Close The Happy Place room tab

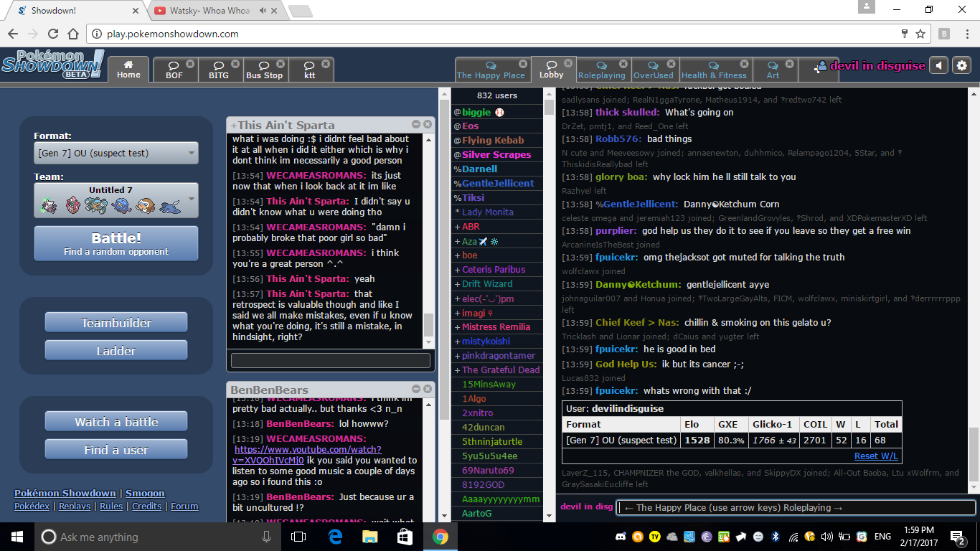tap(524, 64)
